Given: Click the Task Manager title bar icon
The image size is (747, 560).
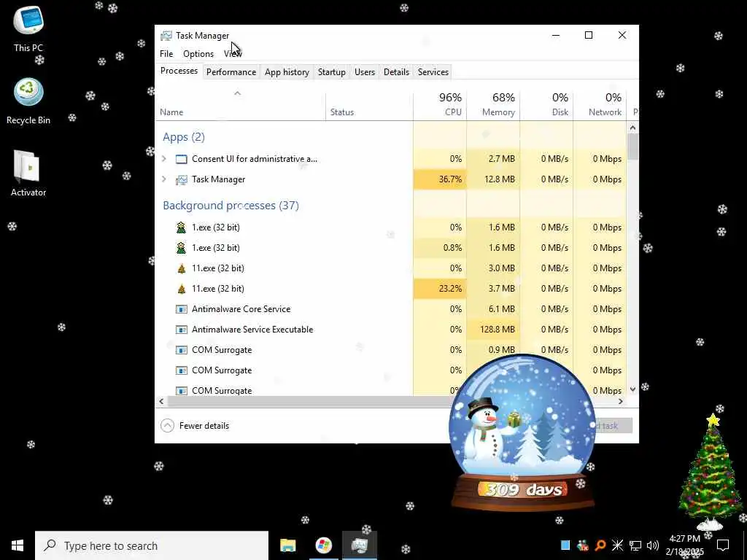Looking at the screenshot, I should tap(166, 36).
